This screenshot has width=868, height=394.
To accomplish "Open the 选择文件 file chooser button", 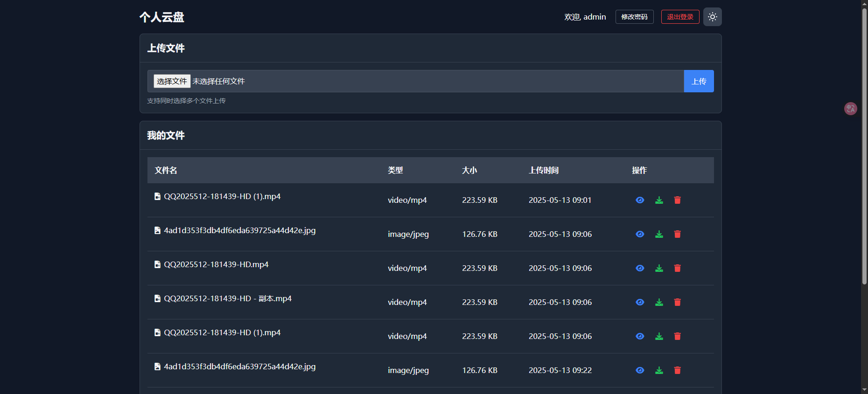I will point(172,81).
